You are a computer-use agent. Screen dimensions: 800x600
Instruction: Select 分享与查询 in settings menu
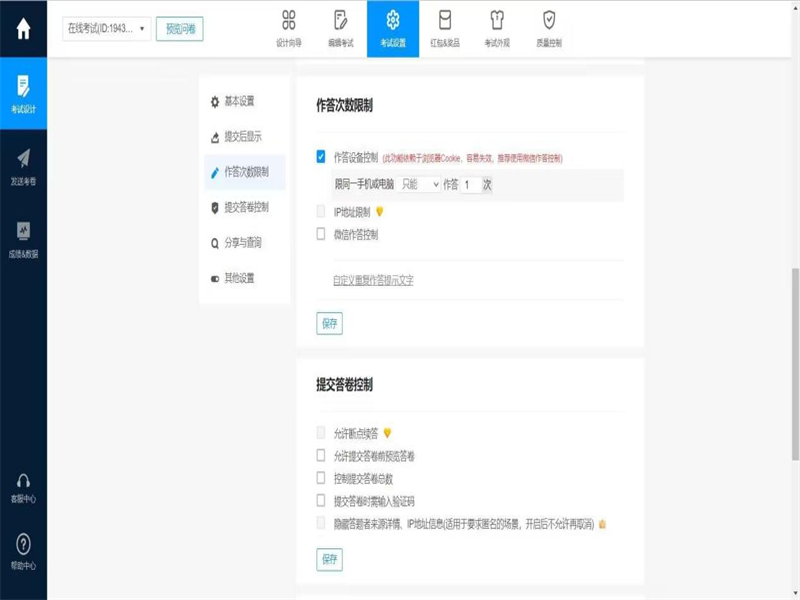point(242,242)
